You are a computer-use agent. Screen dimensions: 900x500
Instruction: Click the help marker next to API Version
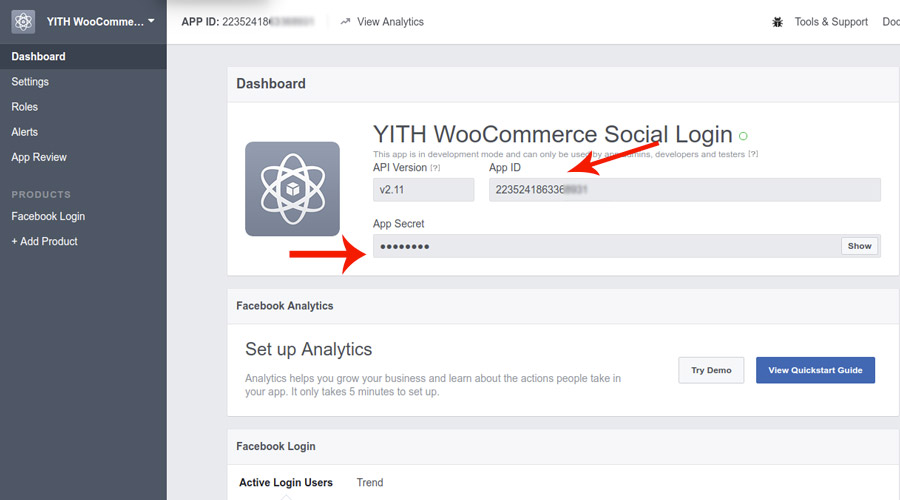coord(435,168)
